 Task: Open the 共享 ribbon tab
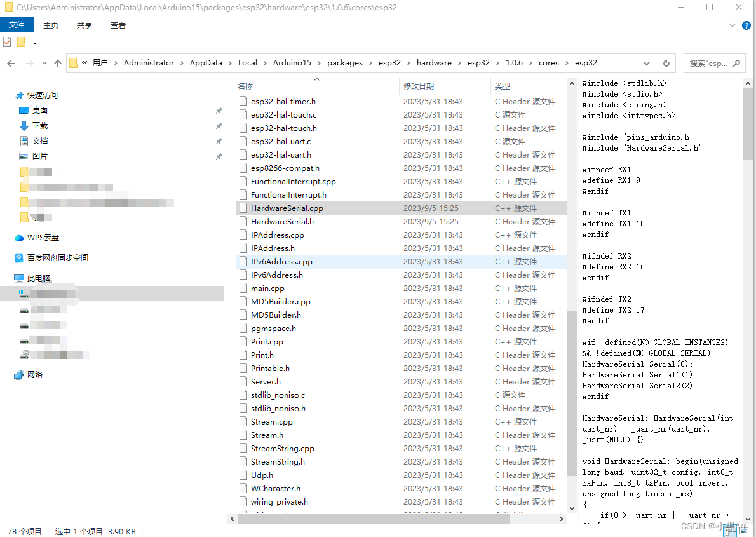84,25
